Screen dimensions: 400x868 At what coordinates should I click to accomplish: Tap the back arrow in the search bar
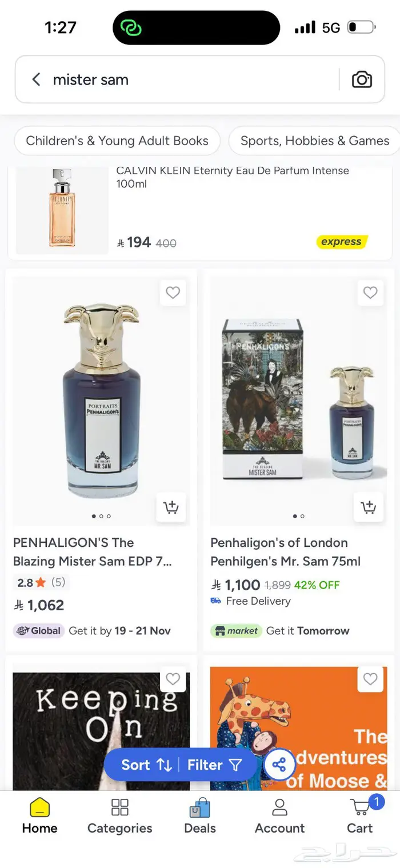point(35,79)
